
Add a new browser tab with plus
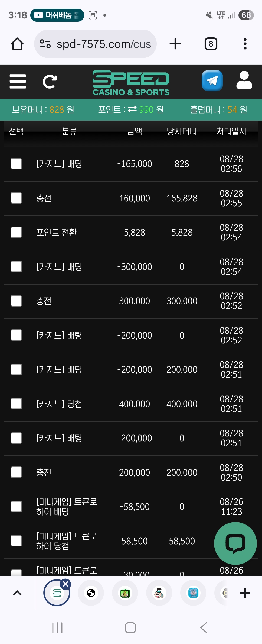(x=175, y=44)
